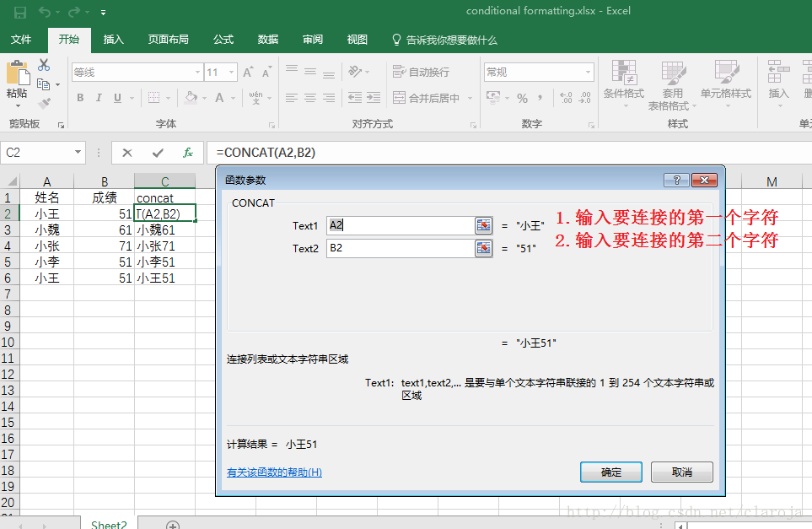
Task: Open the File (文件) tab
Action: pyautogui.click(x=21, y=40)
